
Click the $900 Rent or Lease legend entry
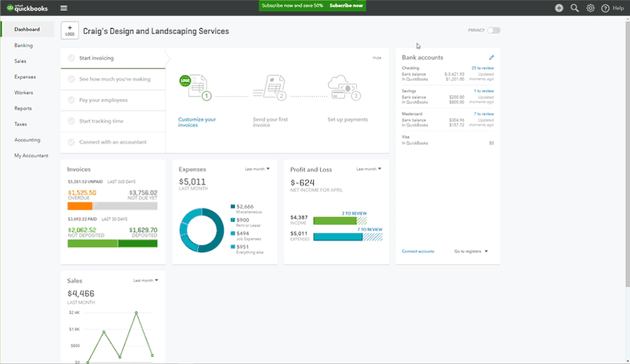click(x=246, y=222)
